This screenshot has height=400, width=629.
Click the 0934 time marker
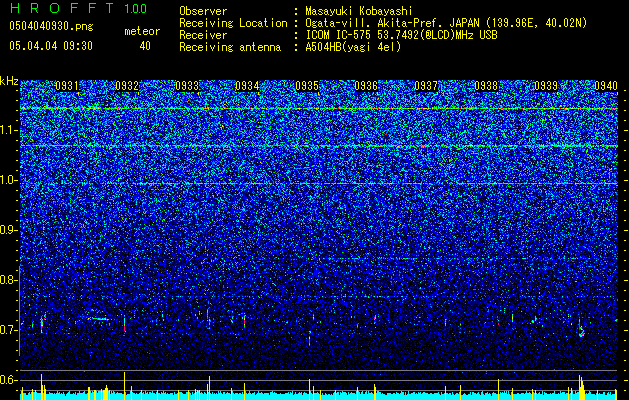pos(247,86)
